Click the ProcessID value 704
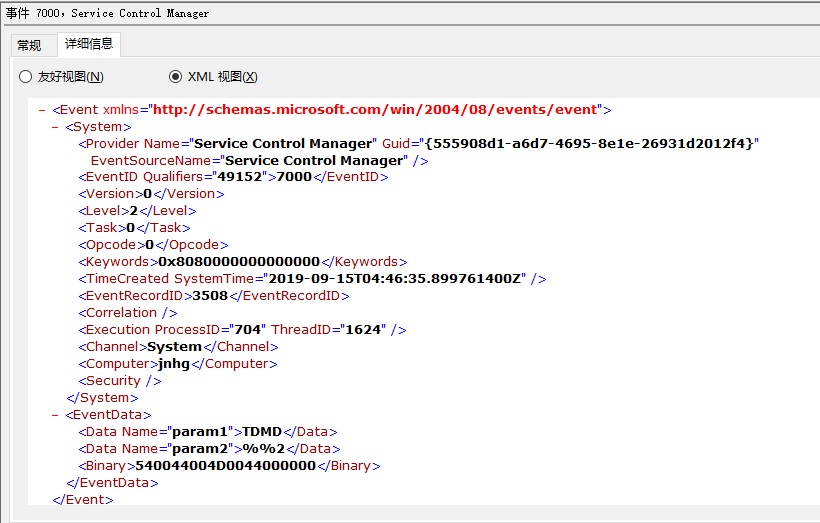The height and width of the screenshot is (523, 820). [248, 329]
